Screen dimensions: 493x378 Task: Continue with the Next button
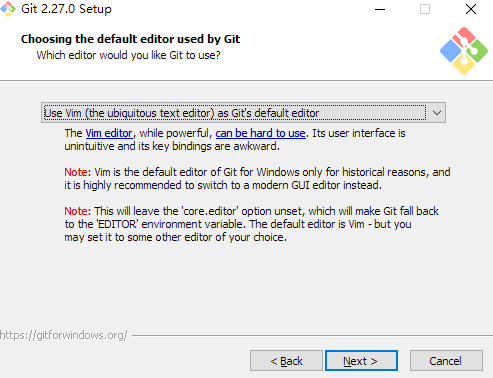pyautogui.click(x=361, y=361)
